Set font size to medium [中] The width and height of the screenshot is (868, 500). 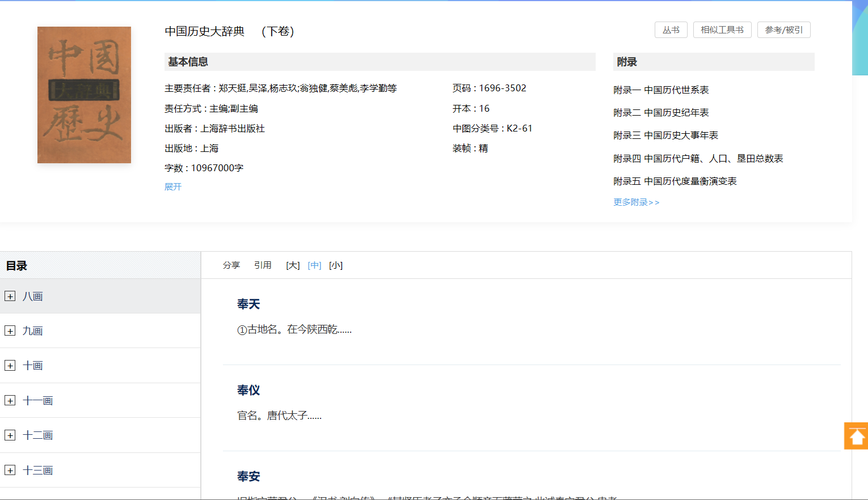[314, 265]
